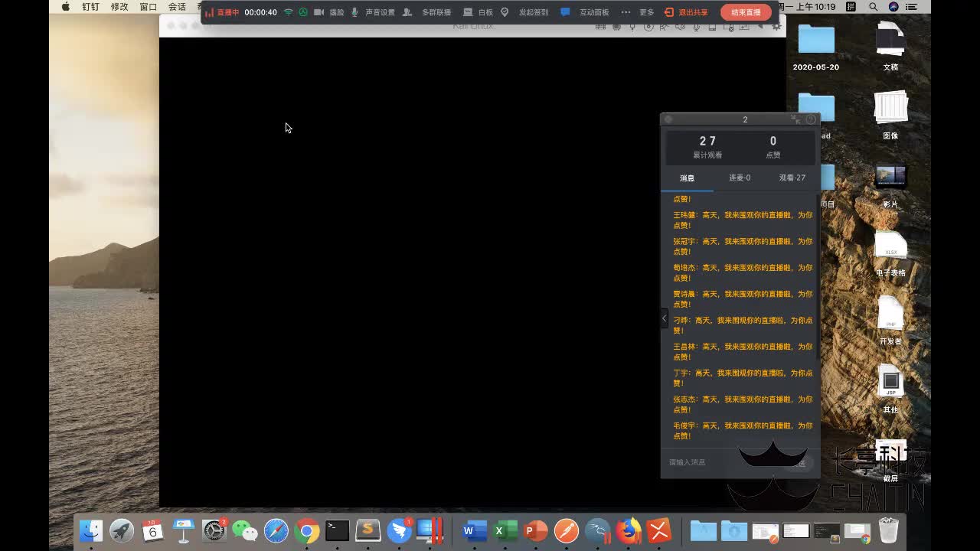Viewport: 980px width, 551px height.
Task: Open DingTalk from the Dock
Action: 399,530
